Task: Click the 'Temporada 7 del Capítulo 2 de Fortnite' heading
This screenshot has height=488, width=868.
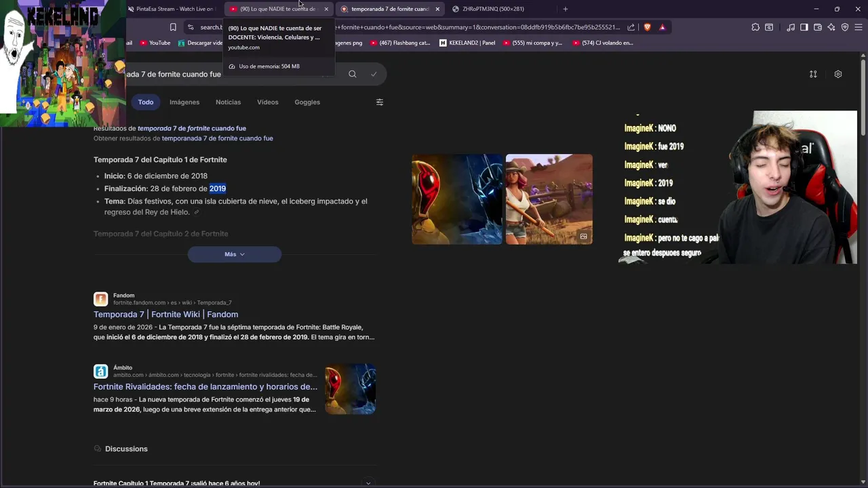Action: point(161,234)
